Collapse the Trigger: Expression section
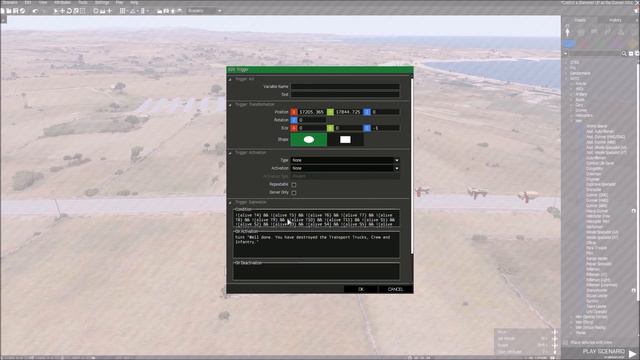 pos(230,202)
